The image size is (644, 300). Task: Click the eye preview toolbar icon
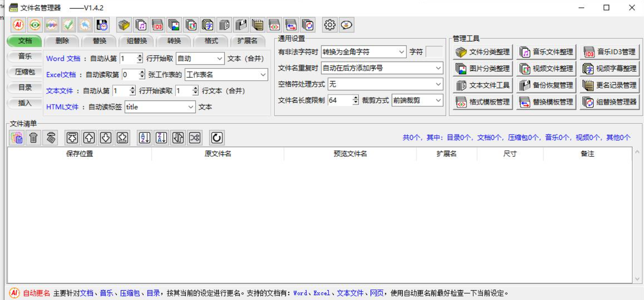click(x=35, y=25)
